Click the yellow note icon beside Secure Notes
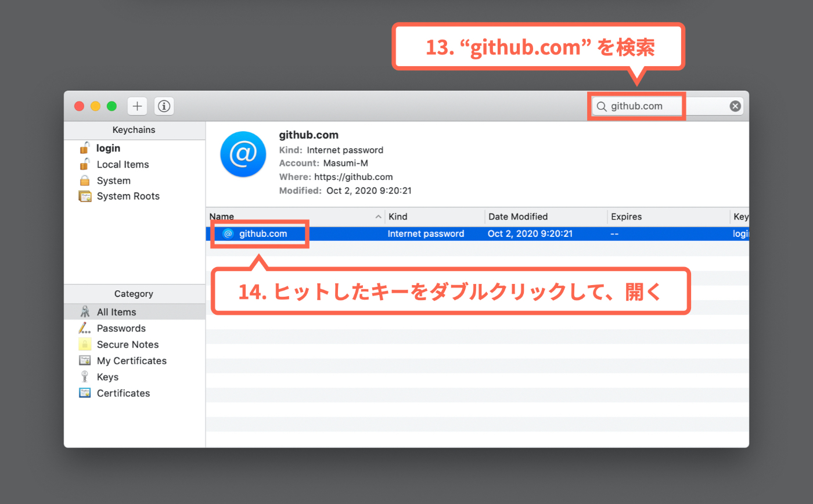813x504 pixels. click(x=85, y=344)
